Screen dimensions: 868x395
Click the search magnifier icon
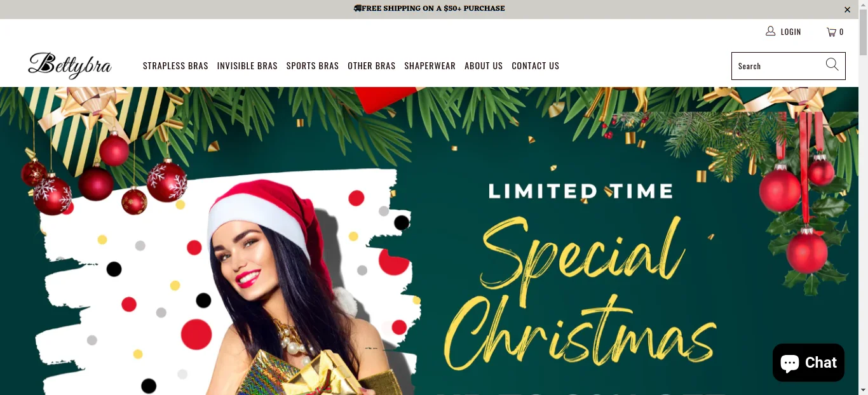tap(832, 65)
